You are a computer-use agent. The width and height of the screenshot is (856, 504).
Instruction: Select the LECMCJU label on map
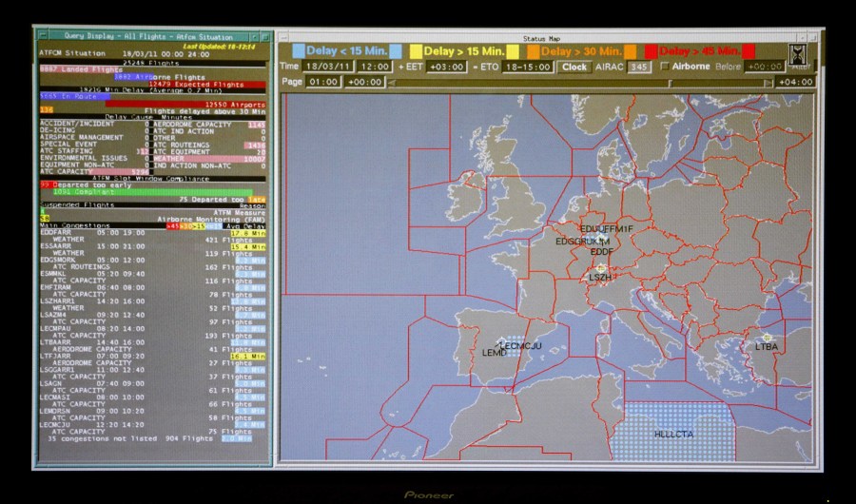click(x=521, y=345)
